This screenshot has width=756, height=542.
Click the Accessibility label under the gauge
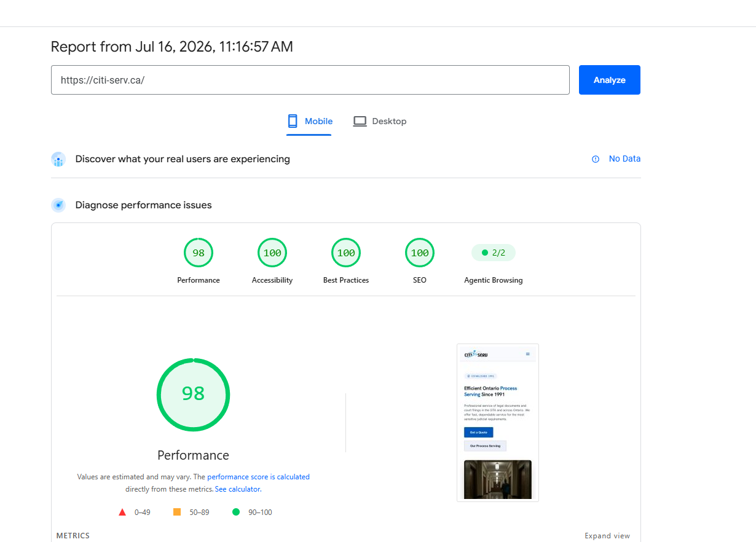pos(272,280)
